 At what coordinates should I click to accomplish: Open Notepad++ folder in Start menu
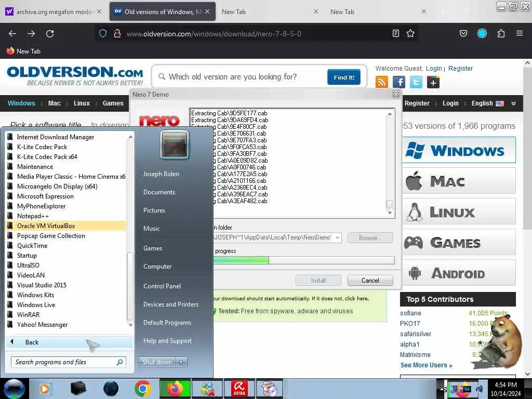pos(66,216)
